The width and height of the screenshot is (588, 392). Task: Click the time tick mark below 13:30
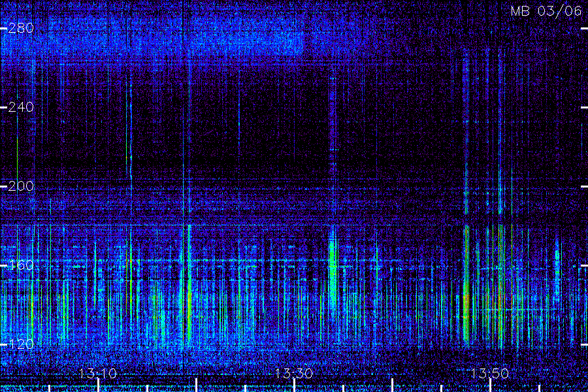(x=295, y=385)
